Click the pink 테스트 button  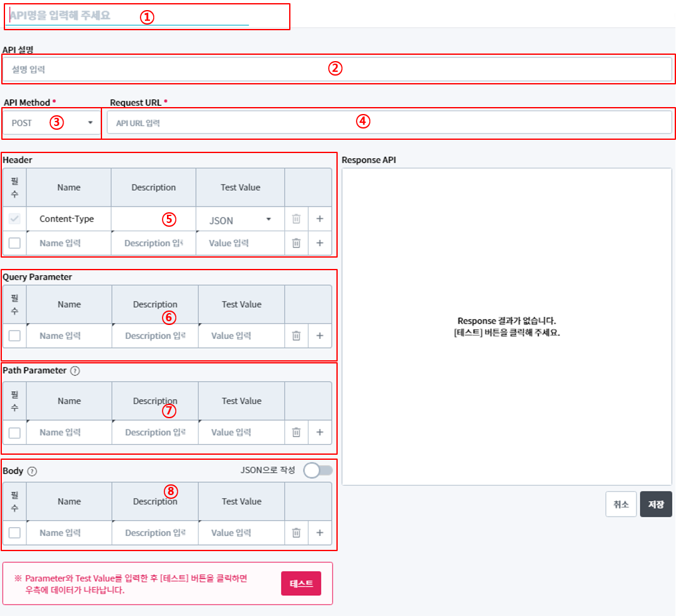(301, 583)
